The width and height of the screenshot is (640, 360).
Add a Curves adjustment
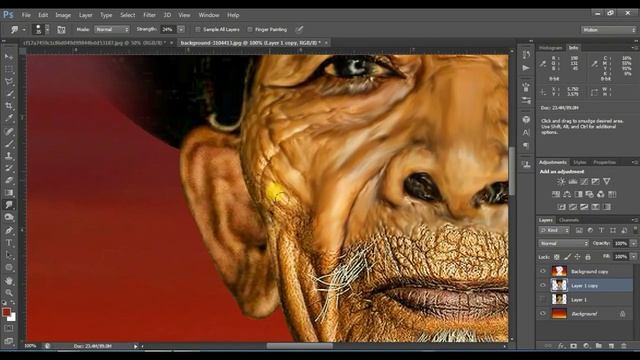584,182
